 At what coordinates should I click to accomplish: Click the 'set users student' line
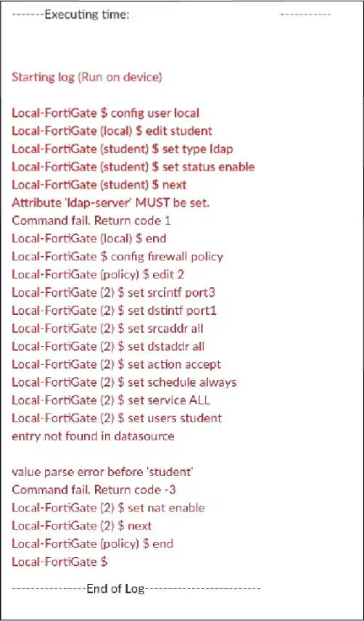point(117,418)
